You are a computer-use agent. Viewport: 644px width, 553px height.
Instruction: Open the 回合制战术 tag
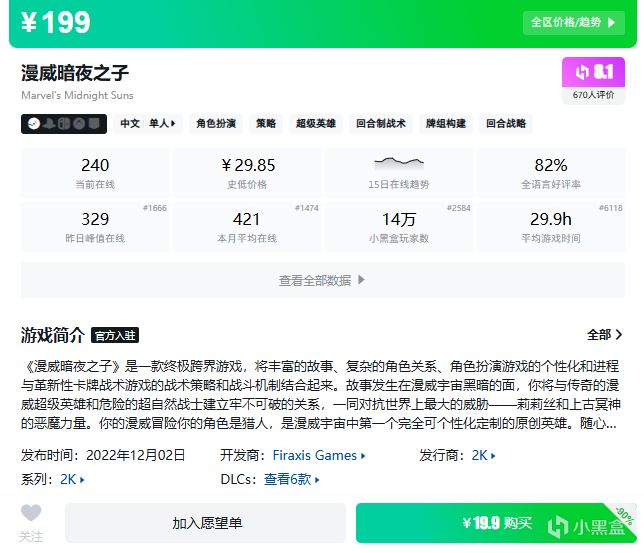coord(381,124)
